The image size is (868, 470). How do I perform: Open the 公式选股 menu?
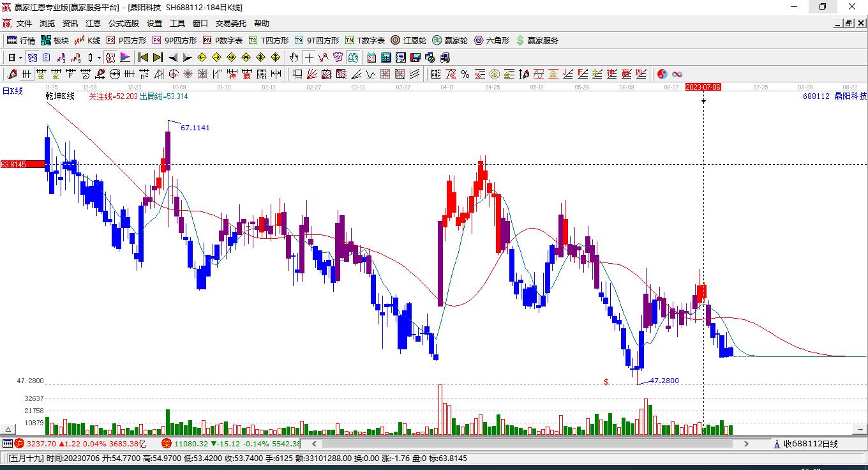(124, 23)
